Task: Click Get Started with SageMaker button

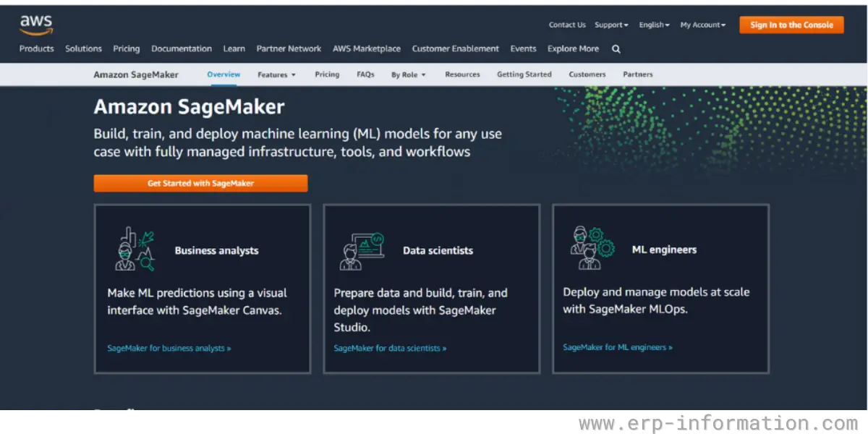Action: (200, 183)
